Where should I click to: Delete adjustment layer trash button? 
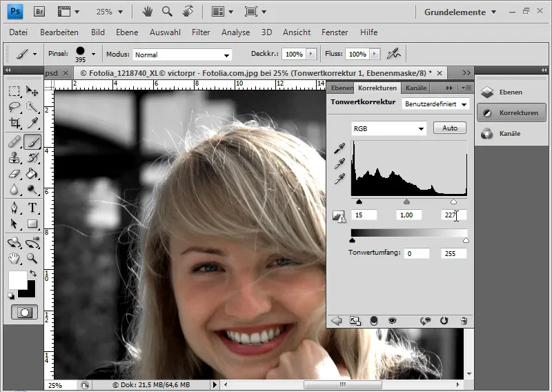pyautogui.click(x=464, y=320)
